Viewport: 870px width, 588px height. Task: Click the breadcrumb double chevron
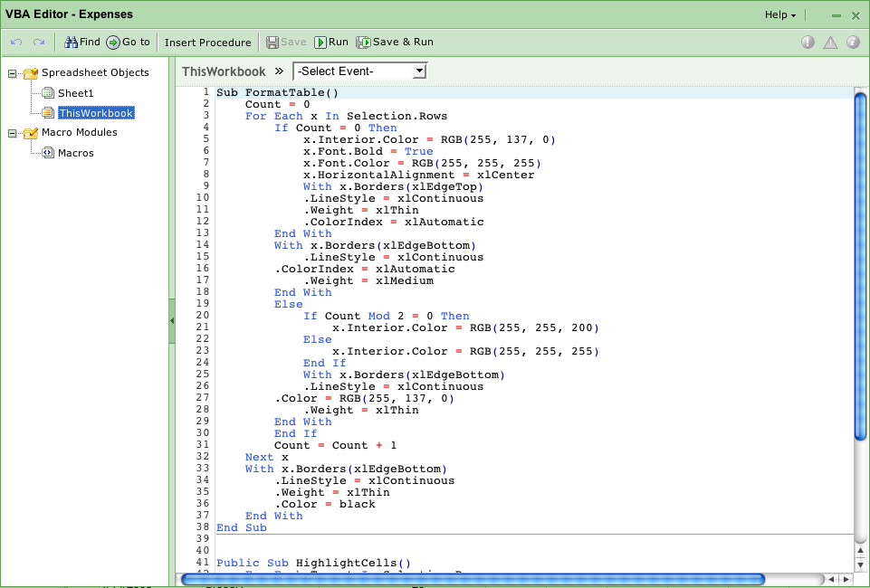pos(279,71)
